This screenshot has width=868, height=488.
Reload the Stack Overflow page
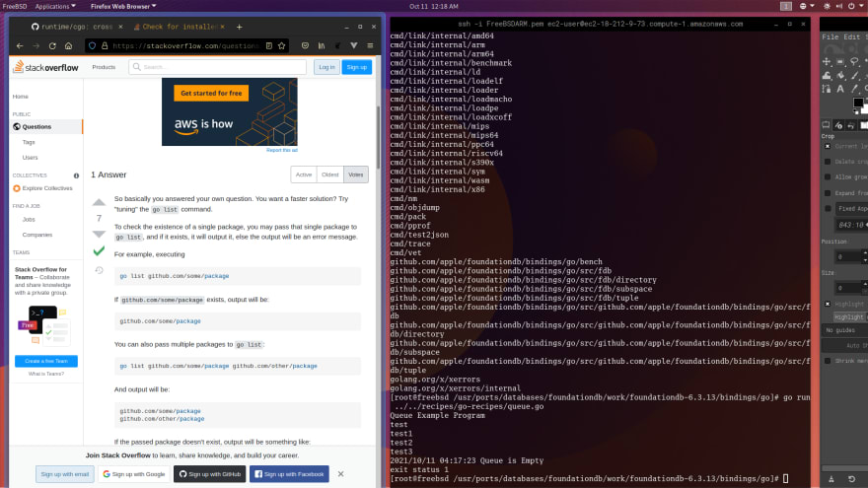pyautogui.click(x=52, y=46)
